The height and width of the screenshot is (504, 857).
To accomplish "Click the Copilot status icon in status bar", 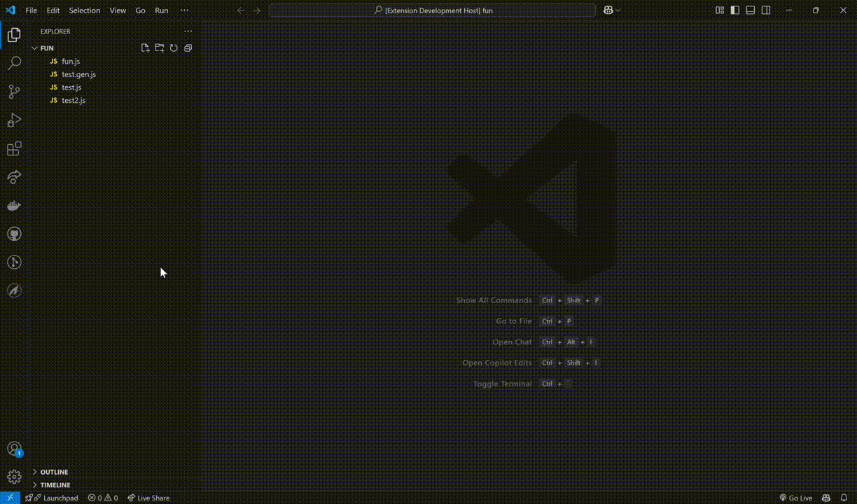I will coord(827,498).
